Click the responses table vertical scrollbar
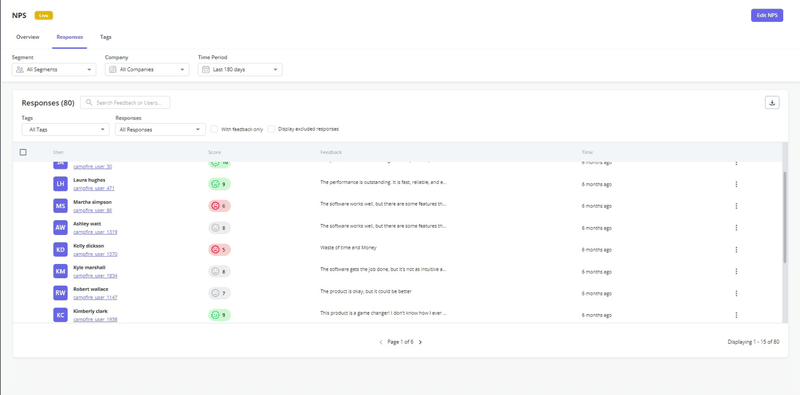The width and height of the screenshot is (800, 395). pyautogui.click(x=785, y=217)
